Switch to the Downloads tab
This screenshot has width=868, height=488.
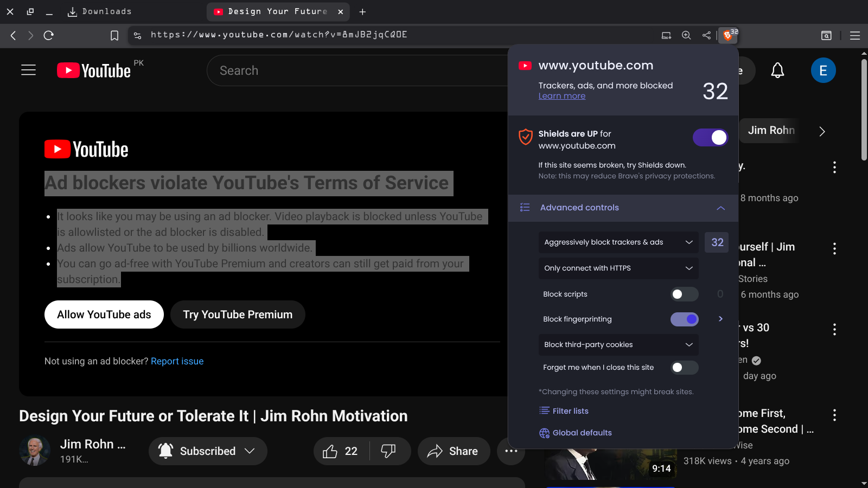coord(100,11)
